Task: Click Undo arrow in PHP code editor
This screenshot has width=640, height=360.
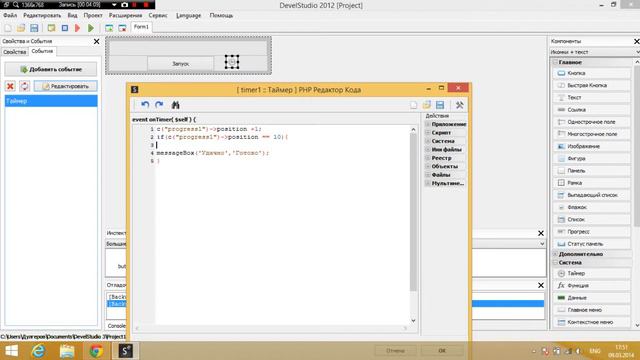Action: click(145, 105)
